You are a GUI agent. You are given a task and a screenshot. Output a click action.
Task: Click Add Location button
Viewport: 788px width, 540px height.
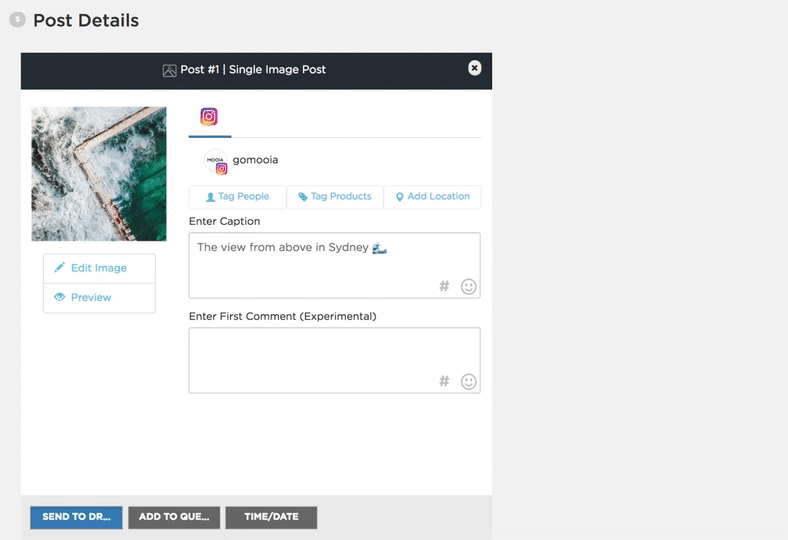point(432,197)
